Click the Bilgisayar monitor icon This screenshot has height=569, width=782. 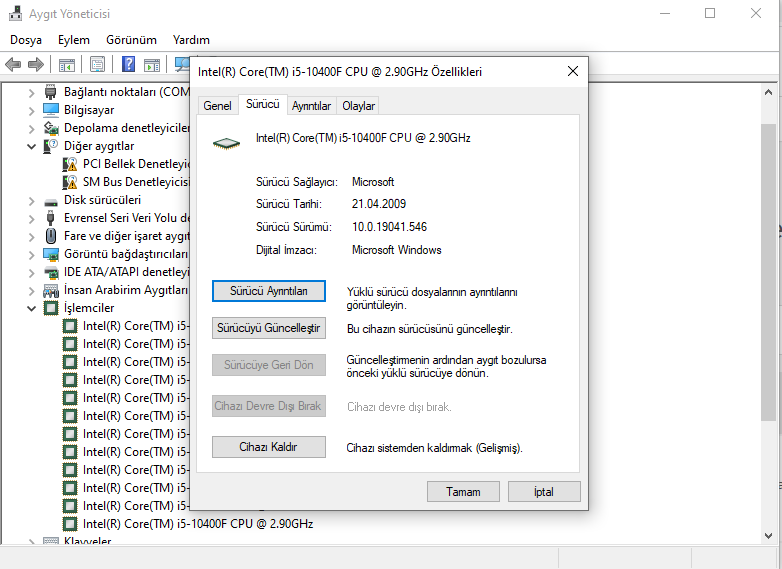(x=50, y=110)
